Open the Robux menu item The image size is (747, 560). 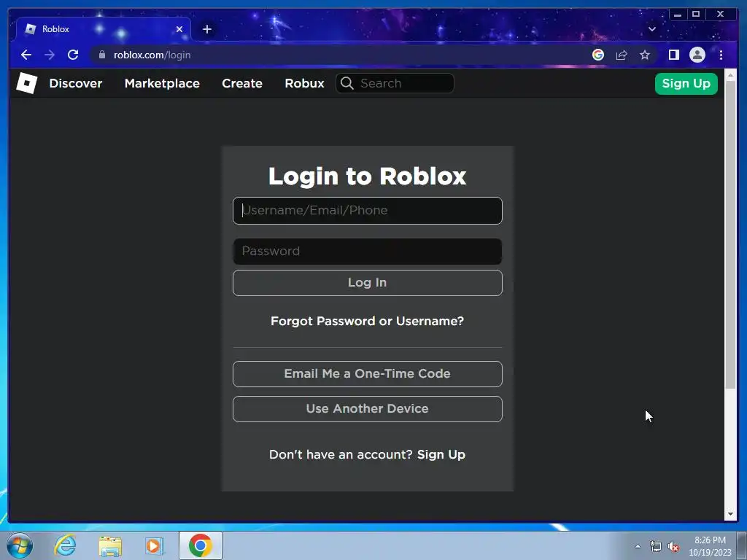coord(304,83)
